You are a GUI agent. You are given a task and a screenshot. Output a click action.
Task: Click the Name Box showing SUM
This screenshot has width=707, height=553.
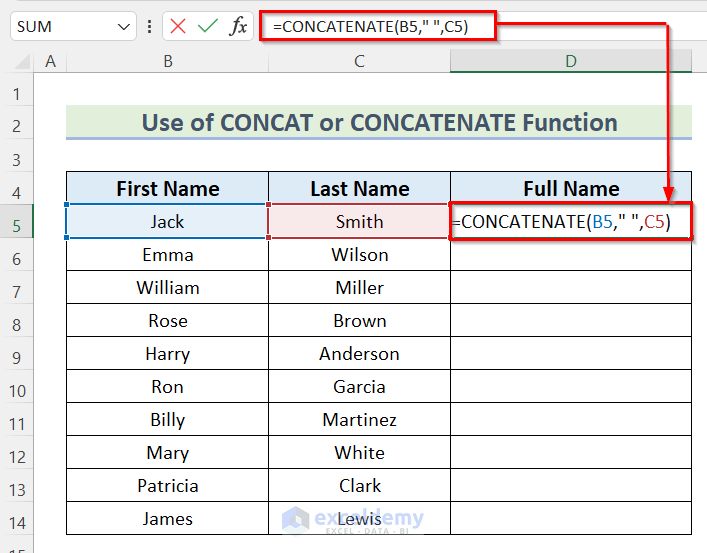(60, 27)
